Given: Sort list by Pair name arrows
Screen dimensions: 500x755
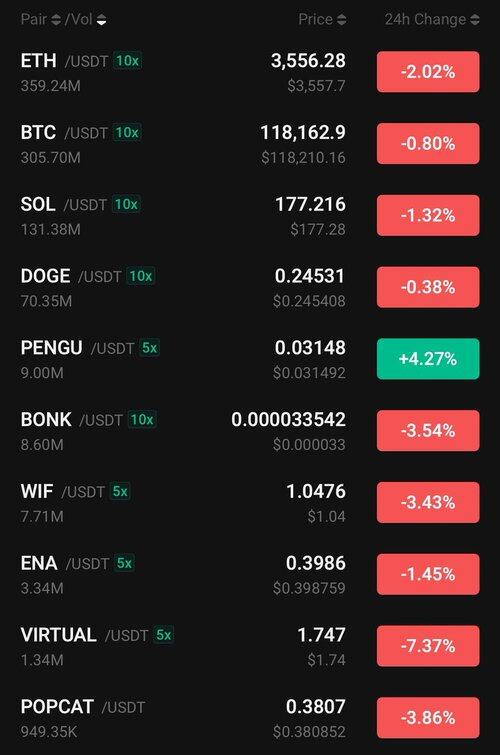Looking at the screenshot, I should coord(56,20).
